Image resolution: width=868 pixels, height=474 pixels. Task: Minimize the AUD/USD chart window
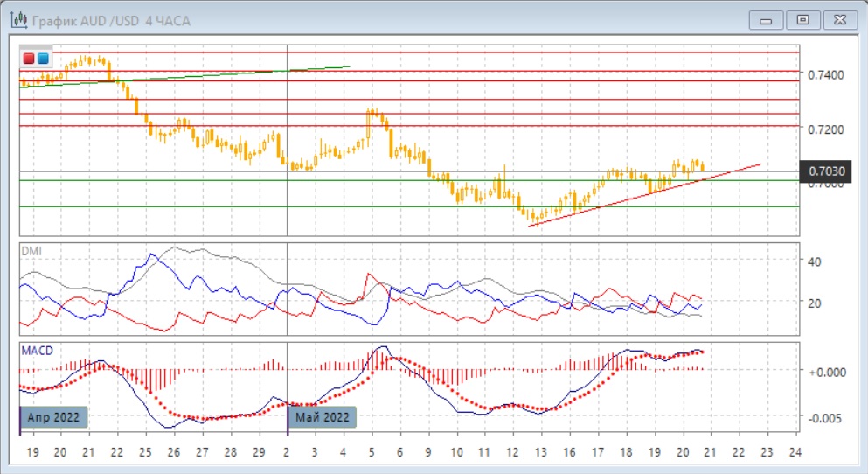pyautogui.click(x=764, y=18)
